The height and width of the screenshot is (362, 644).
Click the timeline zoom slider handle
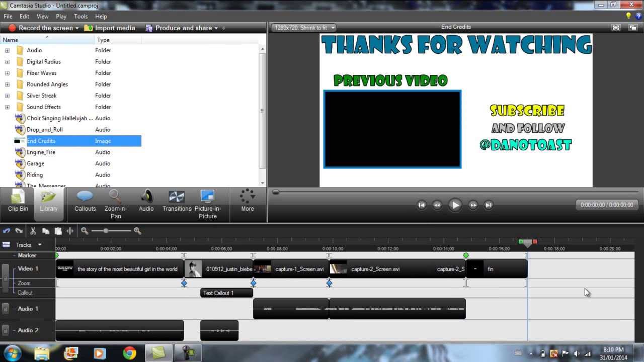click(106, 231)
